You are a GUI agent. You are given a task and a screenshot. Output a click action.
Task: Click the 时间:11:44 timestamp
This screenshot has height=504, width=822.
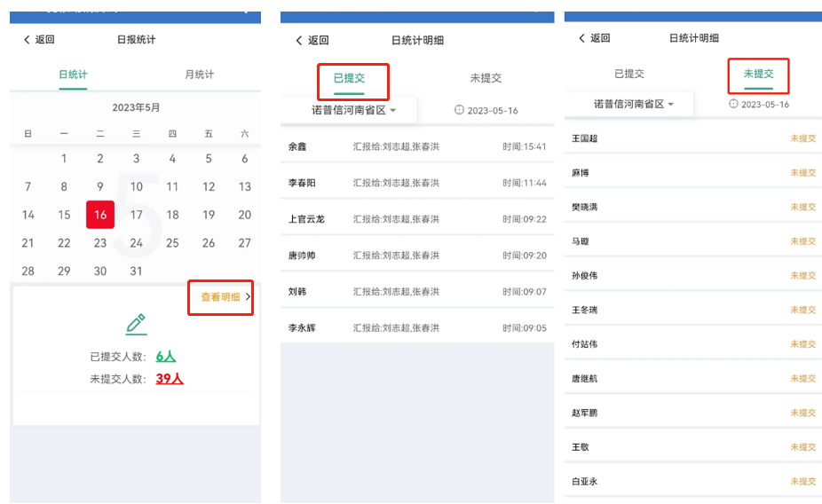(x=525, y=183)
